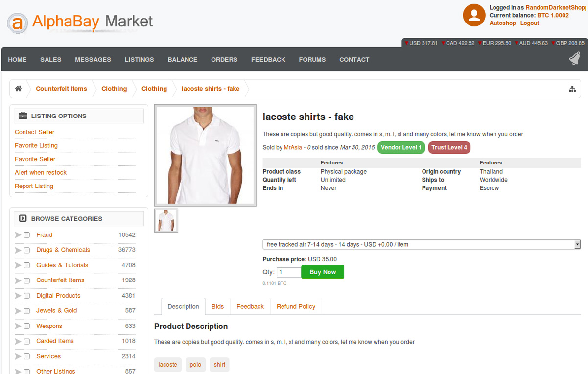
Task: Expand the Counterfeit Items arrow
Action: [x=18, y=280]
